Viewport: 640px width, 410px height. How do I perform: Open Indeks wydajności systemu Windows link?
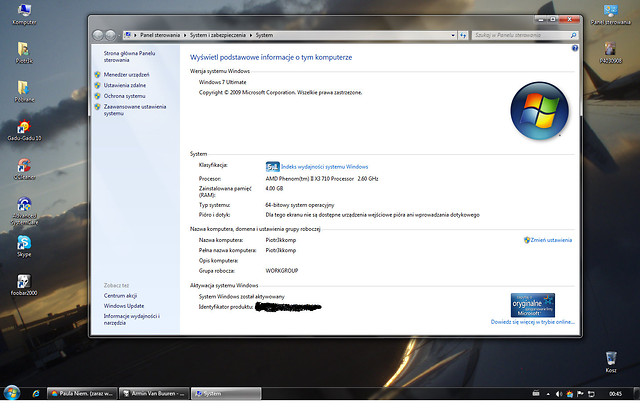[324, 167]
